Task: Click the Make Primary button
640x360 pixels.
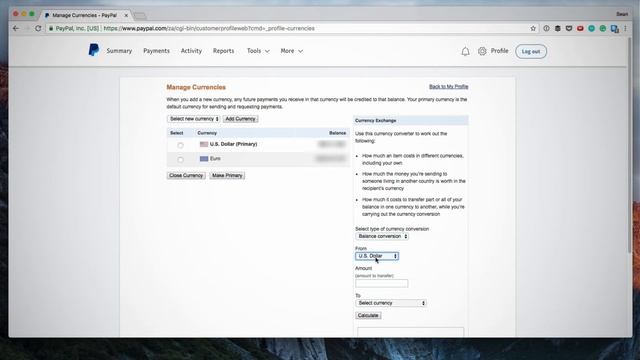Action: (227, 176)
